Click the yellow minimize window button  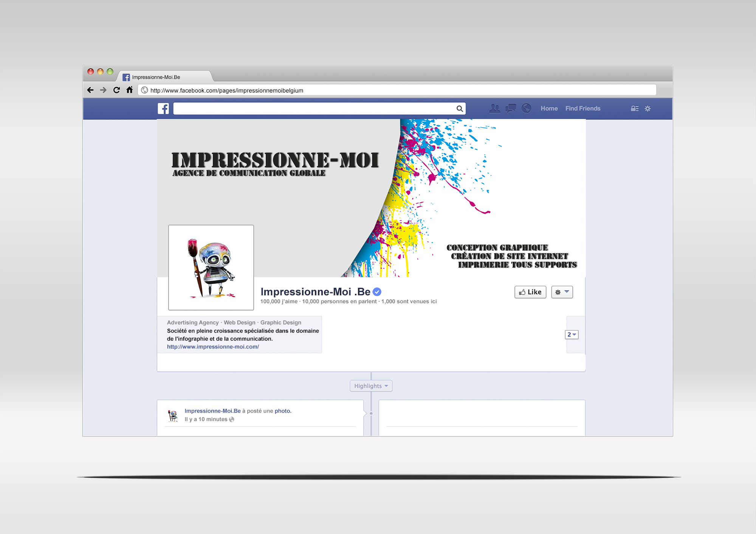click(100, 71)
